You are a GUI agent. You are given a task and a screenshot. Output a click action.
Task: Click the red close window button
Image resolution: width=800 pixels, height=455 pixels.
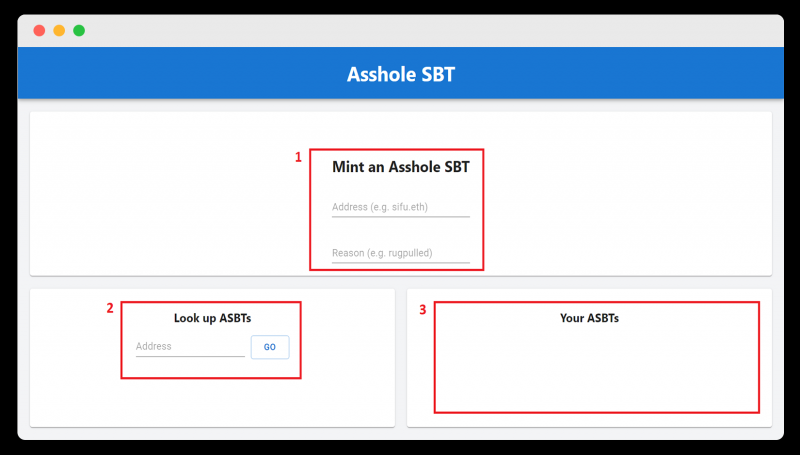tap(39, 31)
